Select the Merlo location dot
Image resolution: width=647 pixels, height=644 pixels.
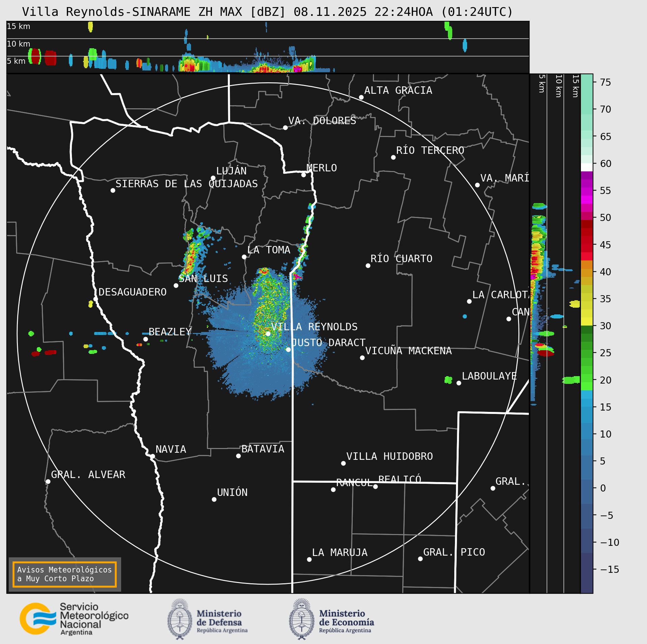303,175
